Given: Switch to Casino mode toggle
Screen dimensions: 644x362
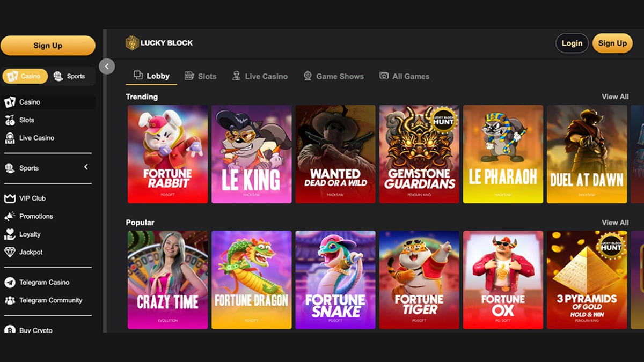Looking at the screenshot, I should [x=25, y=76].
